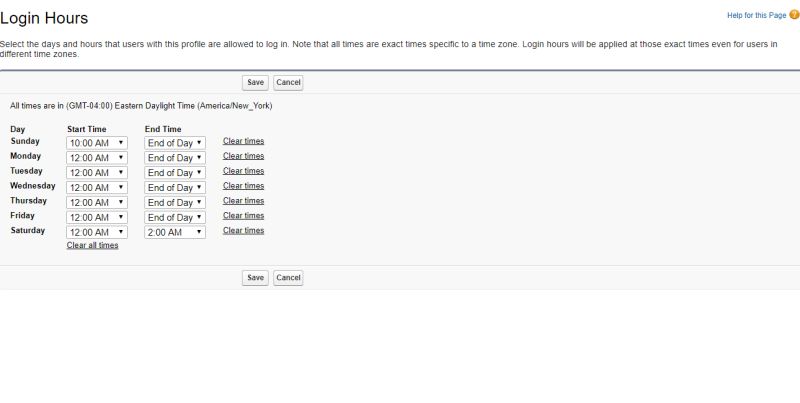Open Friday End Time dropdown
The image size is (800, 403).
pyautogui.click(x=175, y=217)
